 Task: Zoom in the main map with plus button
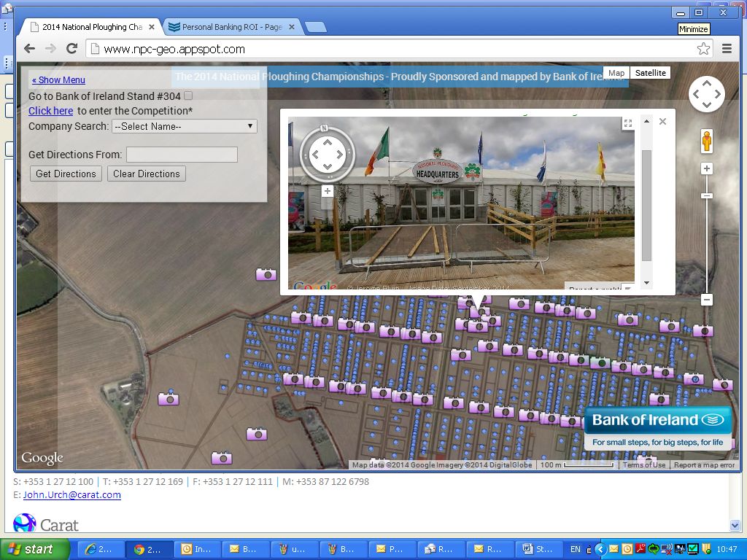pyautogui.click(x=706, y=168)
